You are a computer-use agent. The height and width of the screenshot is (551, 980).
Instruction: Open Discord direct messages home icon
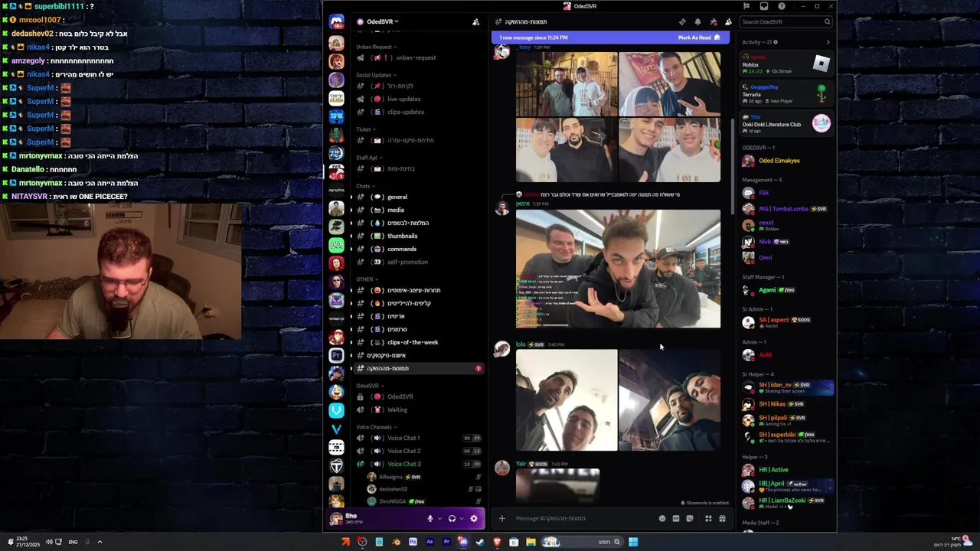336,22
